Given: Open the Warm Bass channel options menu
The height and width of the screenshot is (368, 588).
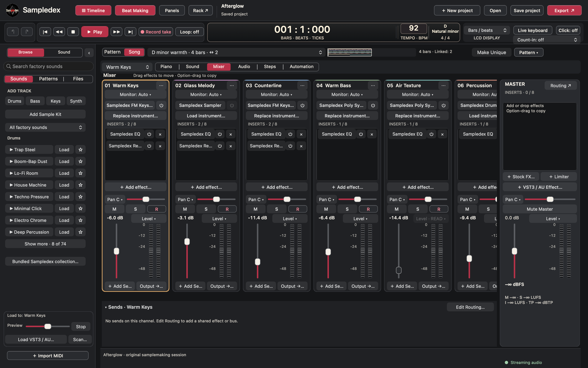Looking at the screenshot, I should [x=373, y=85].
